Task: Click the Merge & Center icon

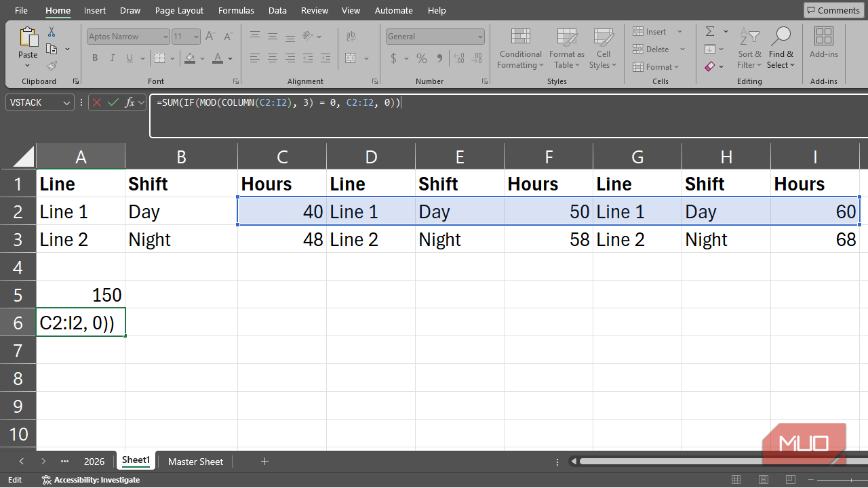Action: (351, 58)
